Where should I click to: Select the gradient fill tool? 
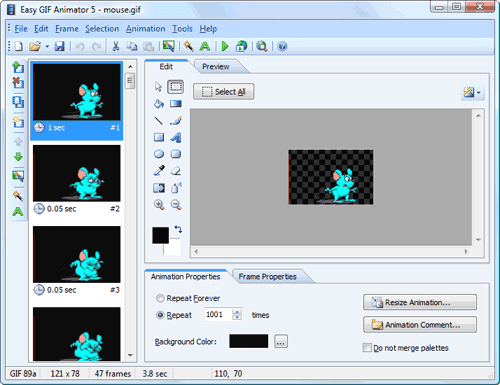click(176, 104)
